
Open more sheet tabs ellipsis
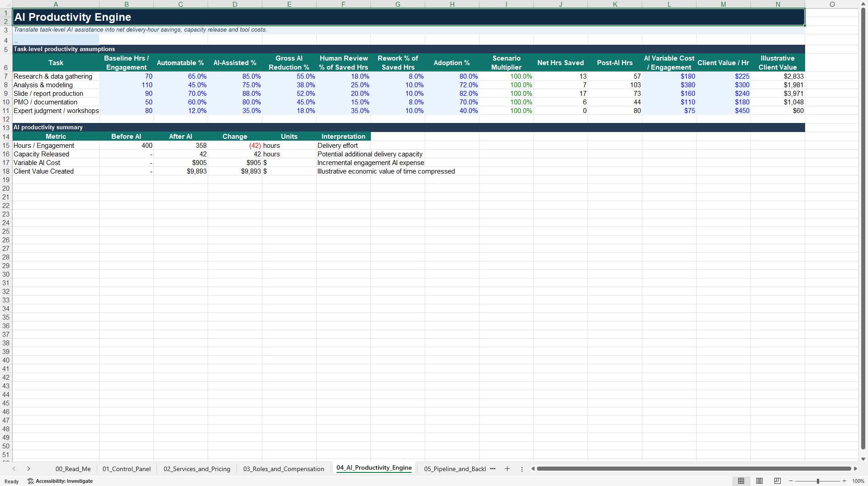click(493, 469)
